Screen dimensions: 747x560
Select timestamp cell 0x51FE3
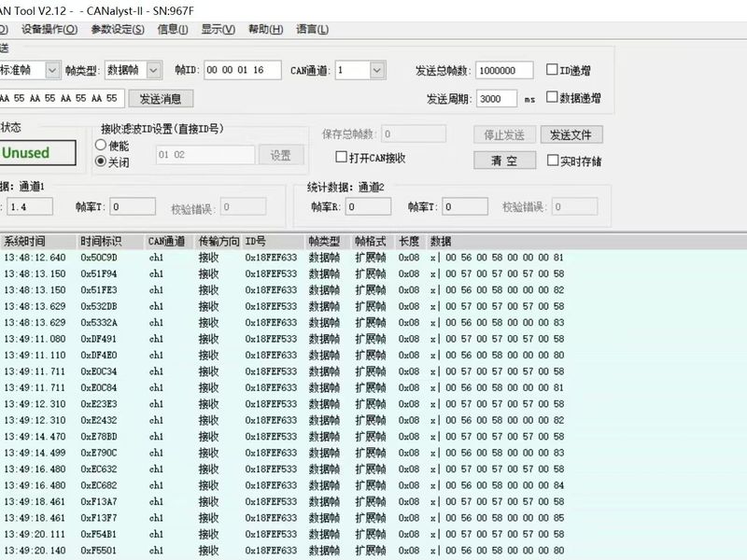(x=99, y=290)
